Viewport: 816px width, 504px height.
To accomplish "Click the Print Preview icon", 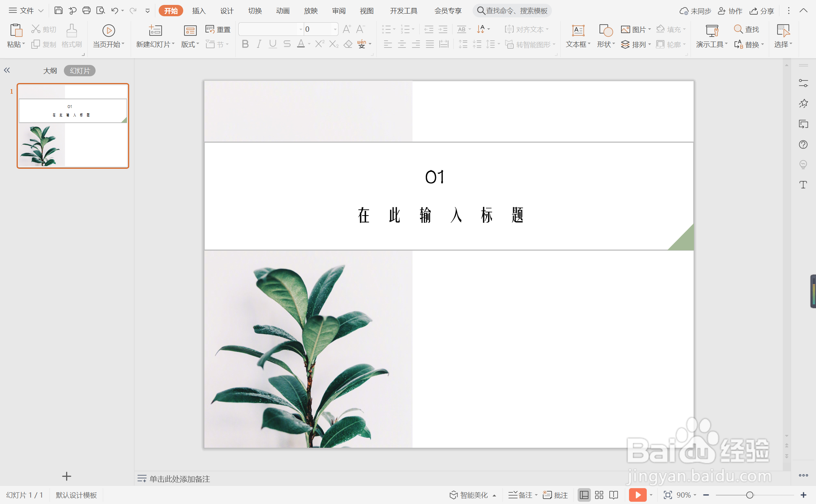I will [x=100, y=11].
